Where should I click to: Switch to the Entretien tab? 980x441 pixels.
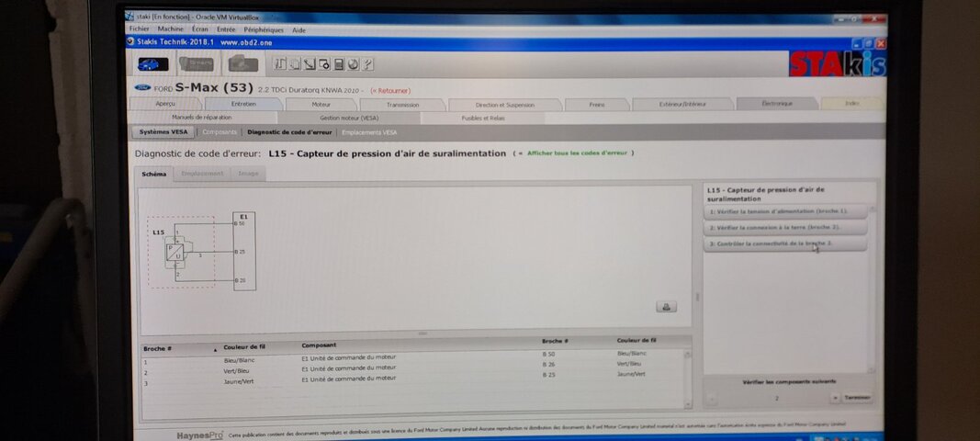pyautogui.click(x=243, y=105)
